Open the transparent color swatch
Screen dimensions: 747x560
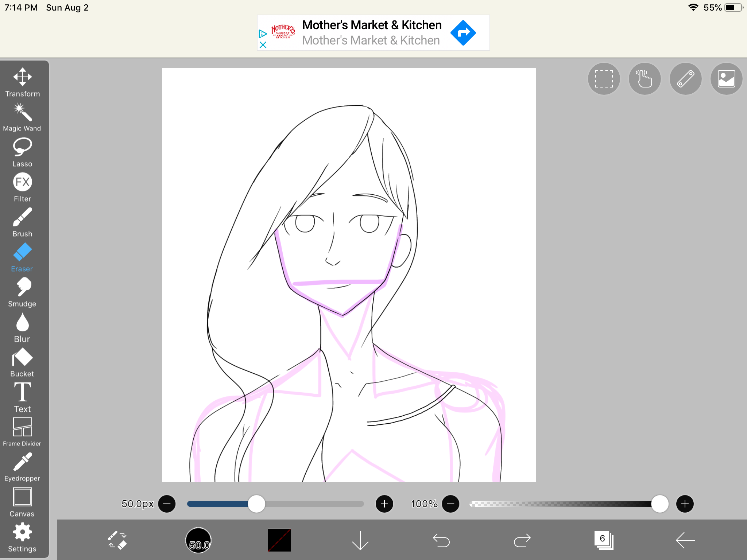[279, 540]
